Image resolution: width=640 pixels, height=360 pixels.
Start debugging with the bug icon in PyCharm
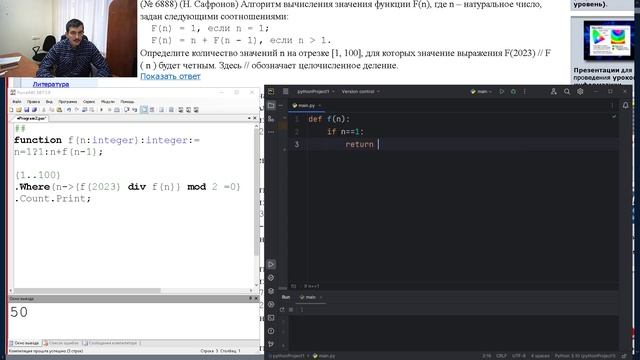[x=513, y=91]
